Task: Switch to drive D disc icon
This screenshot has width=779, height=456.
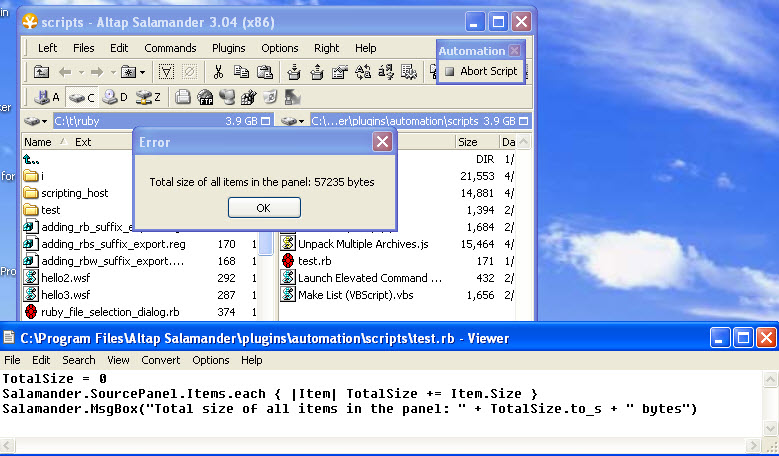Action: [115, 97]
